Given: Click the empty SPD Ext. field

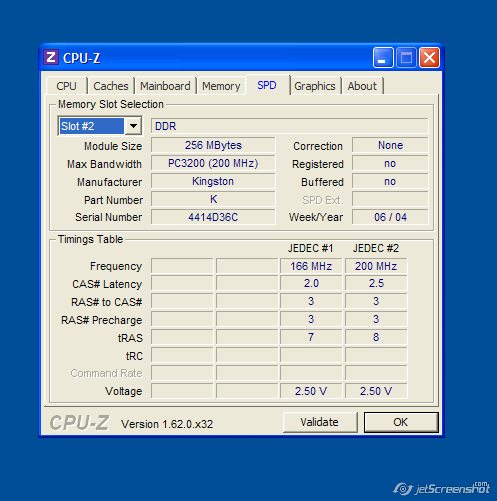Looking at the screenshot, I should click(x=390, y=199).
